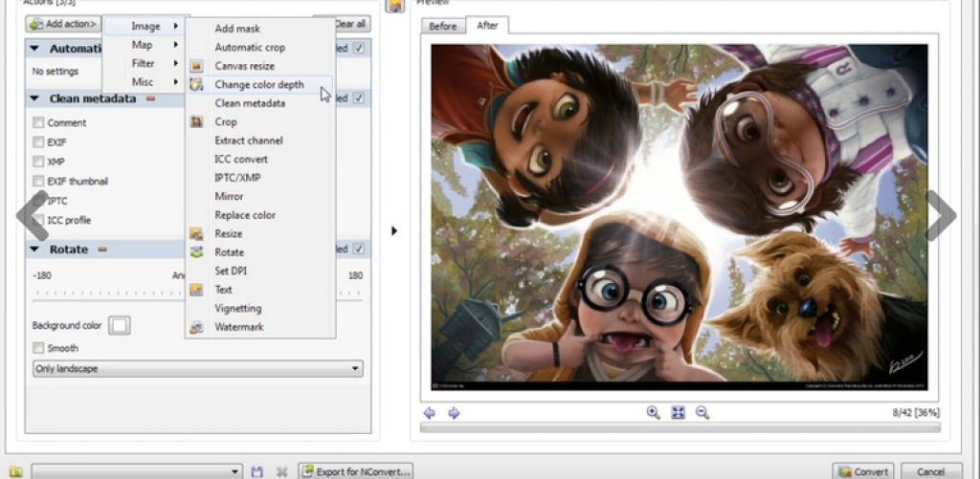Collapse the Clean metadata section
The width and height of the screenshot is (980, 479).
point(34,98)
